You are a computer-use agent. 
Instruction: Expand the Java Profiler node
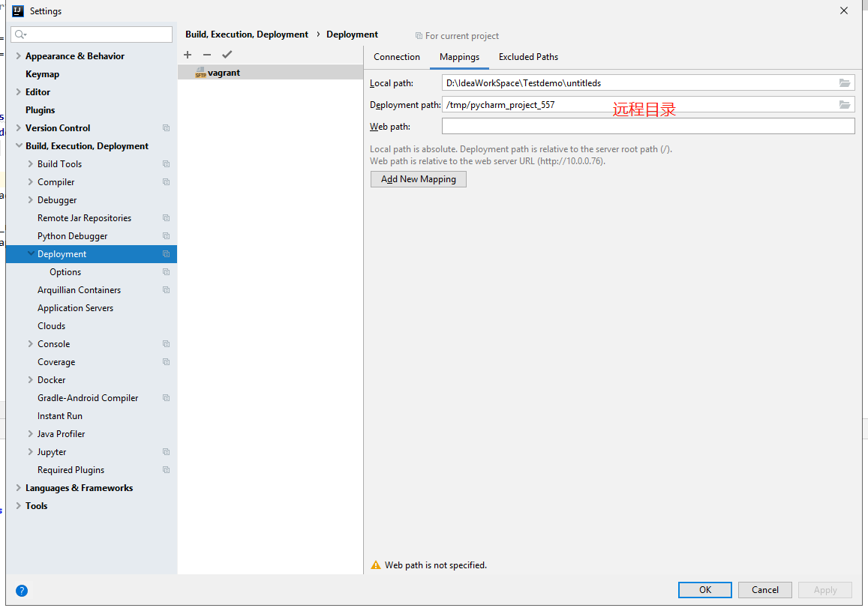pyautogui.click(x=31, y=434)
